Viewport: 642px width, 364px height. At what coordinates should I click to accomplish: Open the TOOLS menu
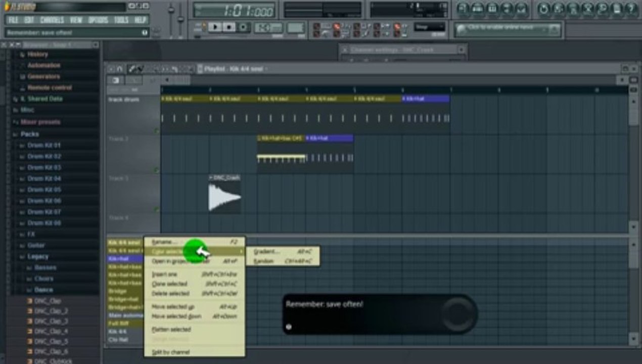[x=121, y=20]
